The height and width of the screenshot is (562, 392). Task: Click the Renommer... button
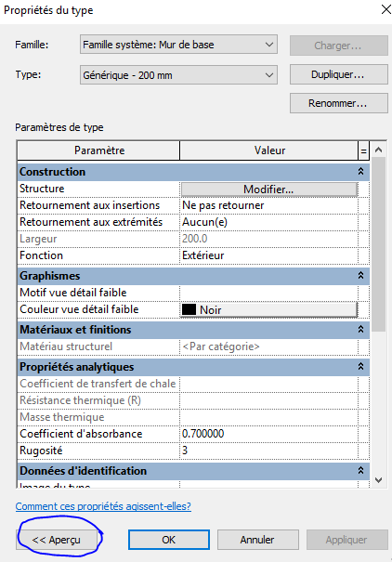point(339,103)
